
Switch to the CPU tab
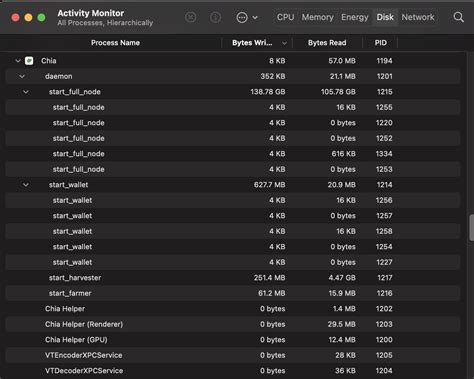[285, 17]
